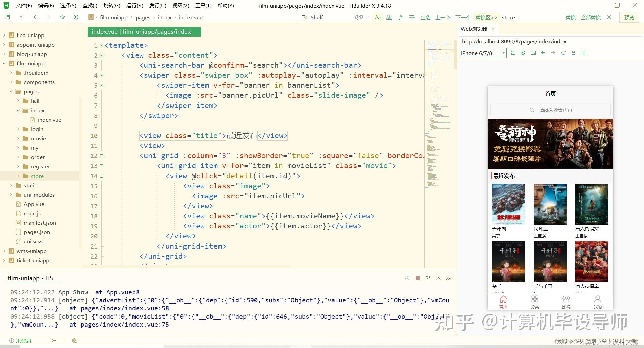Image resolution: width=644 pixels, height=348 pixels.
Task: Click the 全部替换 replace-all button
Action: click(x=591, y=17)
